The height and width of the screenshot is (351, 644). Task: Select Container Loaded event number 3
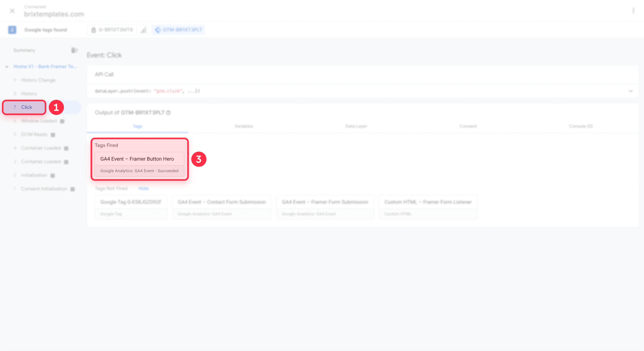(41, 162)
